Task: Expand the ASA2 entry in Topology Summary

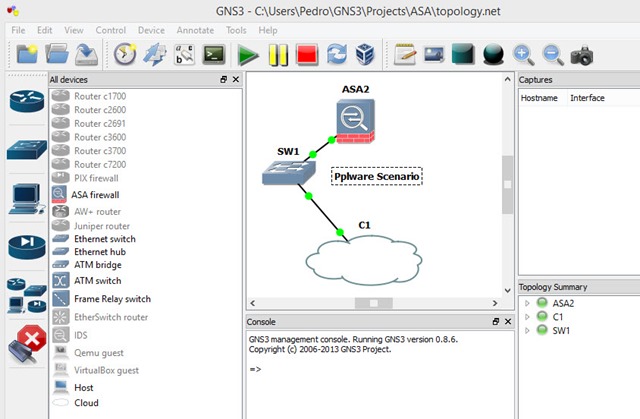Action: pyautogui.click(x=527, y=303)
